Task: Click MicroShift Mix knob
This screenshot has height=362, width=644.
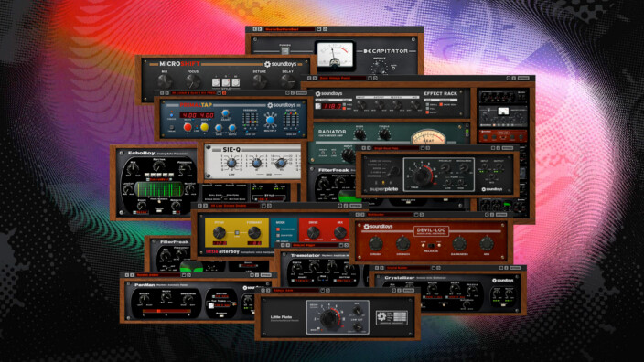Action: point(165,81)
